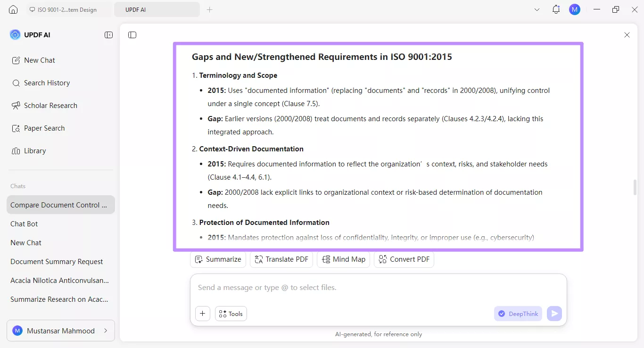
Task: Click the M profile avatar in the title bar
Action: (574, 9)
